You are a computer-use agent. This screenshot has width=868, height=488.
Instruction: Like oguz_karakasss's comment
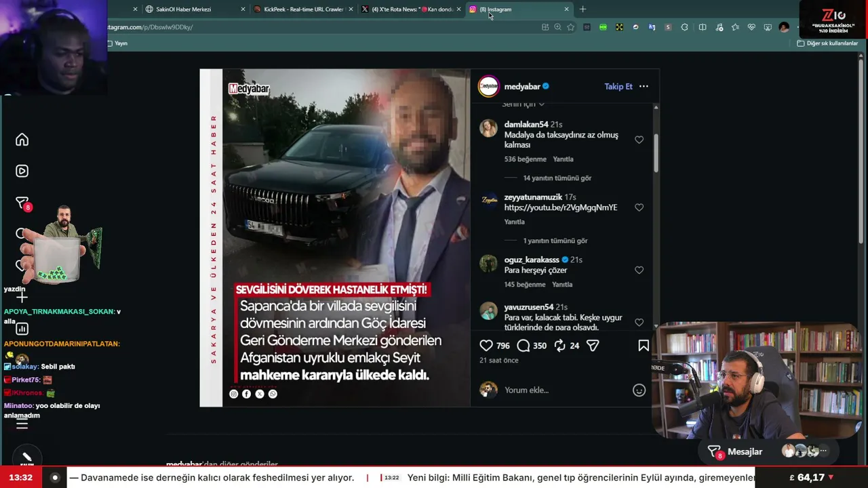(x=639, y=270)
